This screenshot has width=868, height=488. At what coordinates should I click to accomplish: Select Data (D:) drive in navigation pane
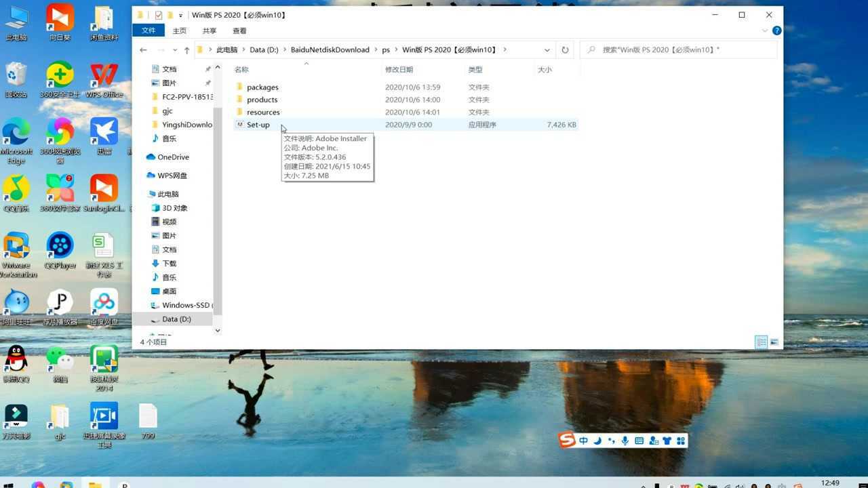pos(176,319)
